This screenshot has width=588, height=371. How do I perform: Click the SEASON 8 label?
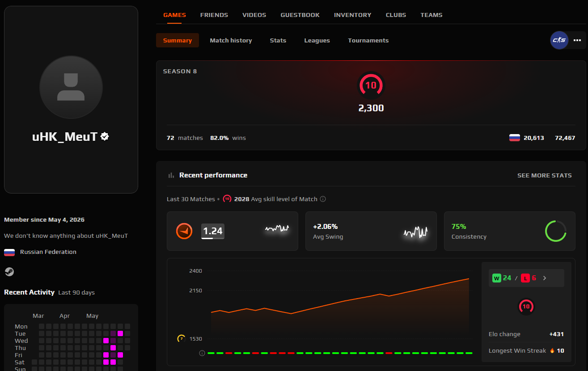[x=180, y=71]
